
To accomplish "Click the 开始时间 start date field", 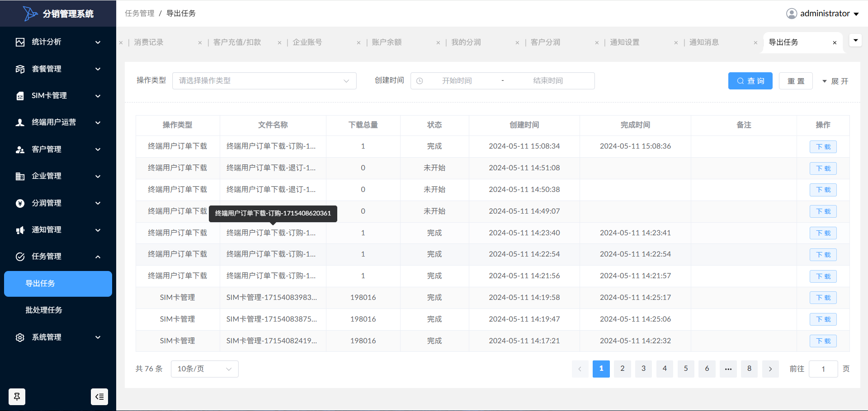I will click(457, 81).
